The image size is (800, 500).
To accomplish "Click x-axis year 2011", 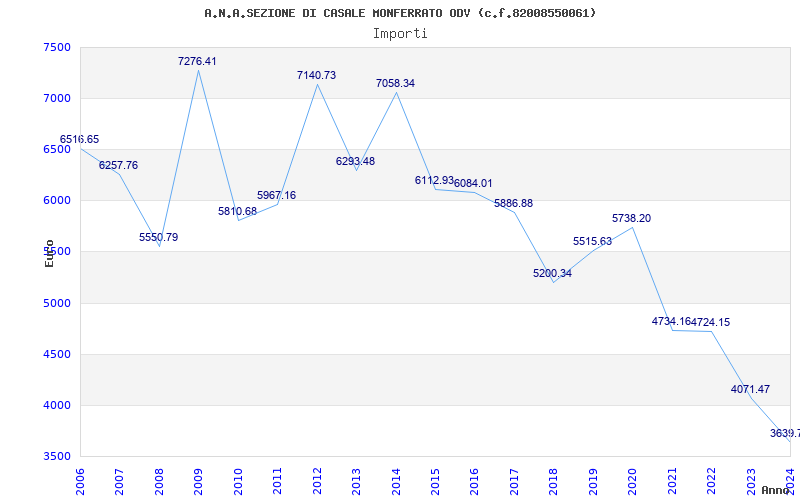I will click(277, 481).
